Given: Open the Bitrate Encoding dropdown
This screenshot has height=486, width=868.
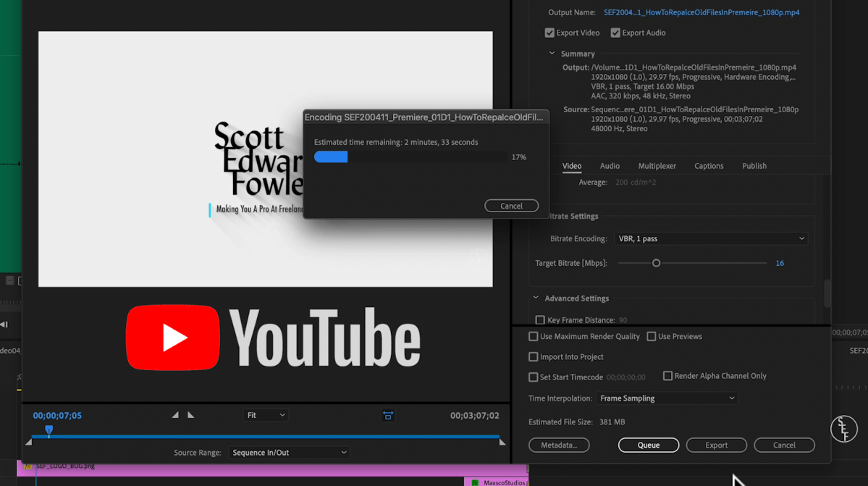Looking at the screenshot, I should tap(711, 238).
